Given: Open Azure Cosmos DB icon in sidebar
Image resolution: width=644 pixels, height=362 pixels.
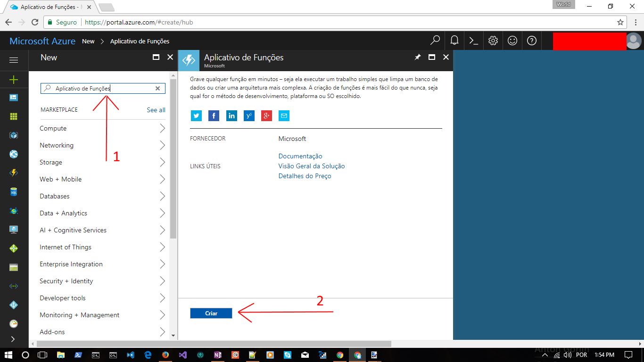Looking at the screenshot, I should (14, 211).
